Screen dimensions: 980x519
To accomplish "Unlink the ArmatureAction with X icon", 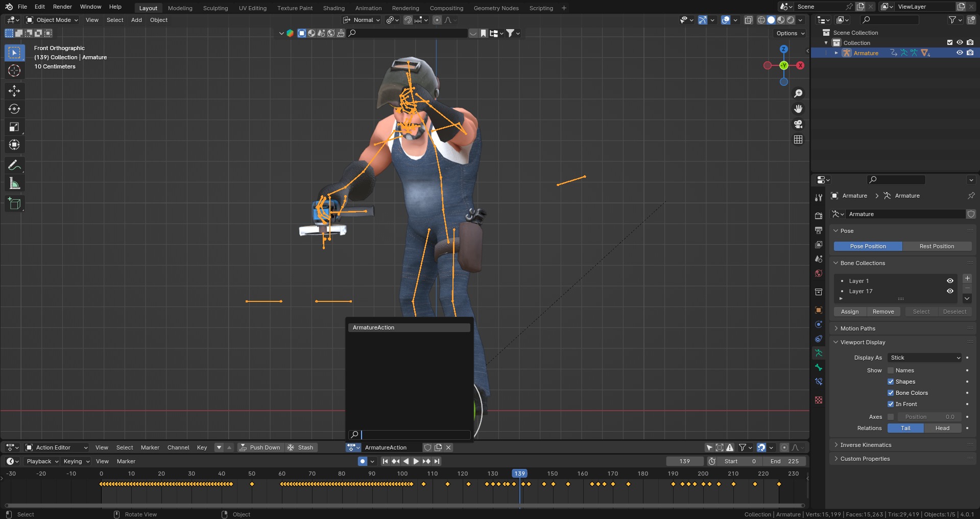I will [x=448, y=447].
